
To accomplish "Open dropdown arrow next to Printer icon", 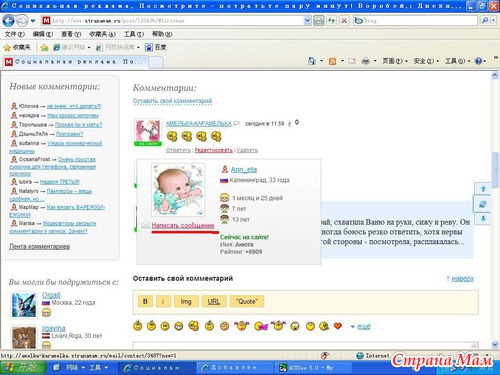I will tap(375, 61).
